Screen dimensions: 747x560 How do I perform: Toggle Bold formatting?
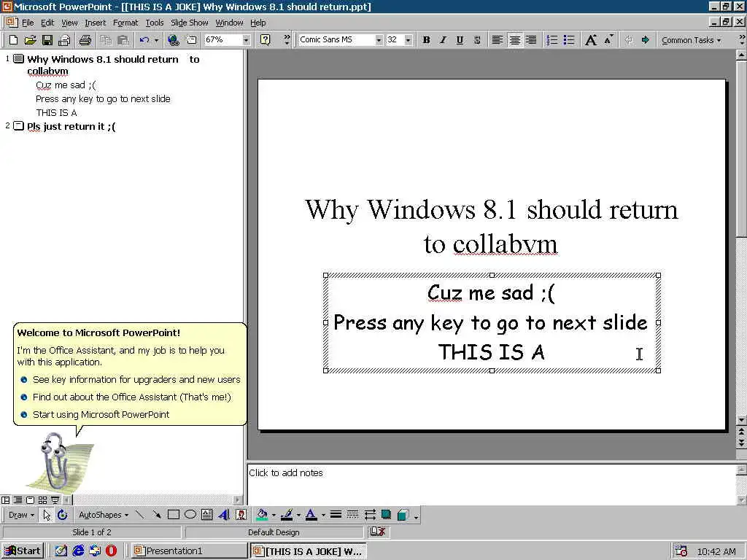(x=426, y=40)
